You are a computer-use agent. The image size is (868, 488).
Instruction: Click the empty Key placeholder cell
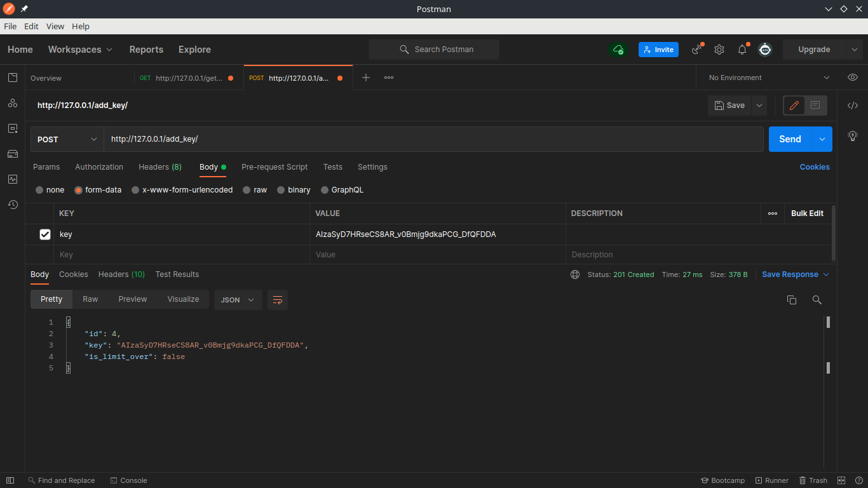click(x=183, y=255)
